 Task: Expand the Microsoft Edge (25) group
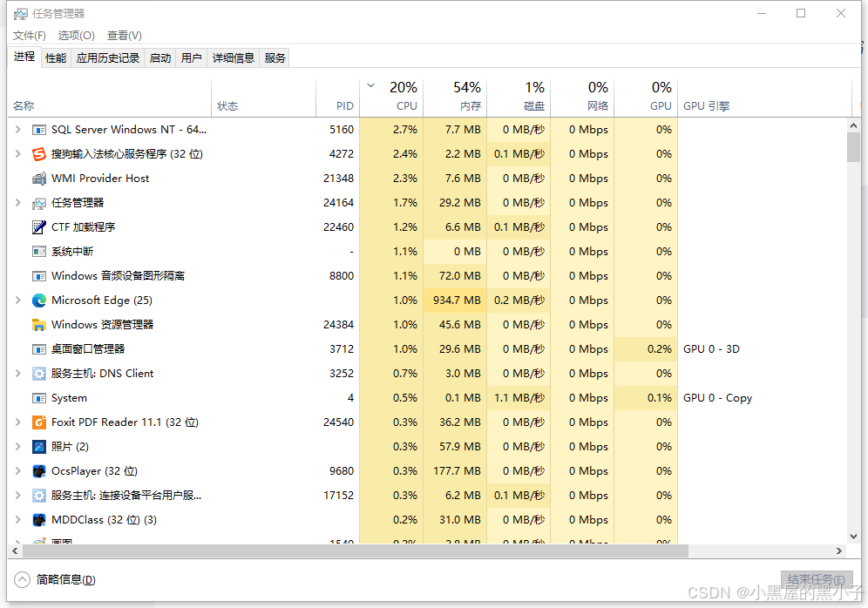pos(17,300)
